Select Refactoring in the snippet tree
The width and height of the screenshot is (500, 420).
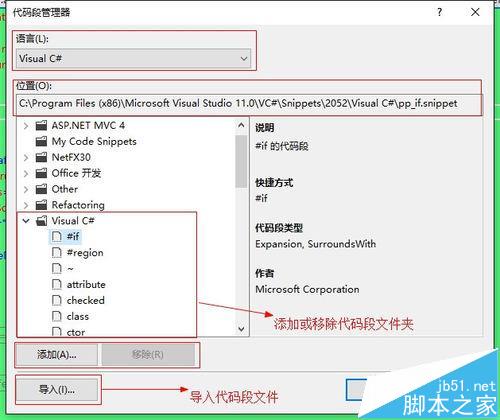click(x=78, y=205)
